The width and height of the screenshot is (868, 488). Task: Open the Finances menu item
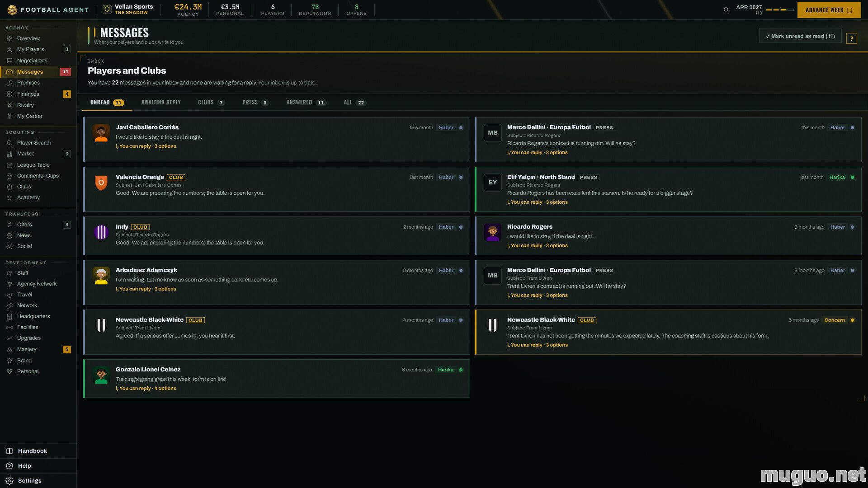[x=38, y=94]
